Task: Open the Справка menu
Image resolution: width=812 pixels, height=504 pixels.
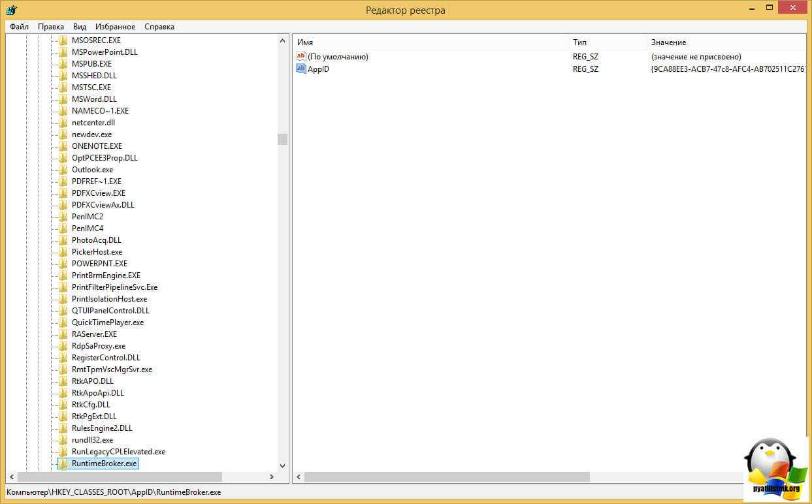Action: coord(159,27)
